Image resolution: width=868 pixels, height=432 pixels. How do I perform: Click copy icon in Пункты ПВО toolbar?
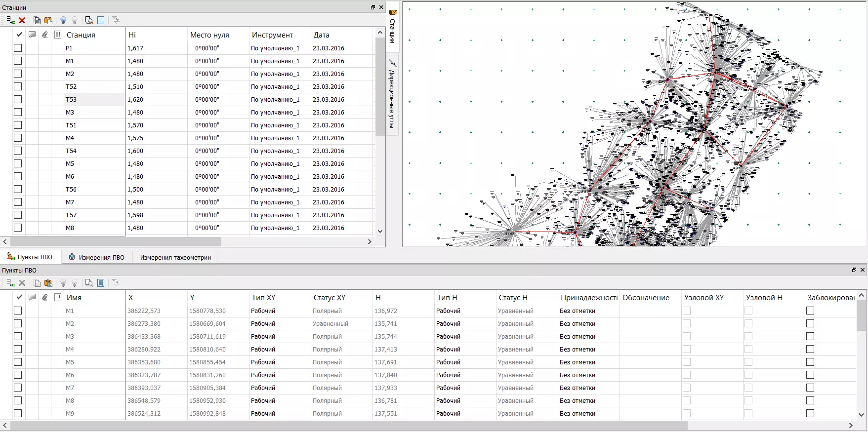[x=37, y=283]
